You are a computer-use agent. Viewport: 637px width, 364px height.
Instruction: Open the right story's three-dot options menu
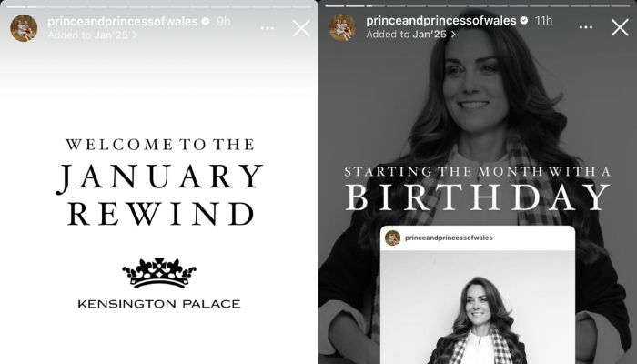pyautogui.click(x=586, y=27)
